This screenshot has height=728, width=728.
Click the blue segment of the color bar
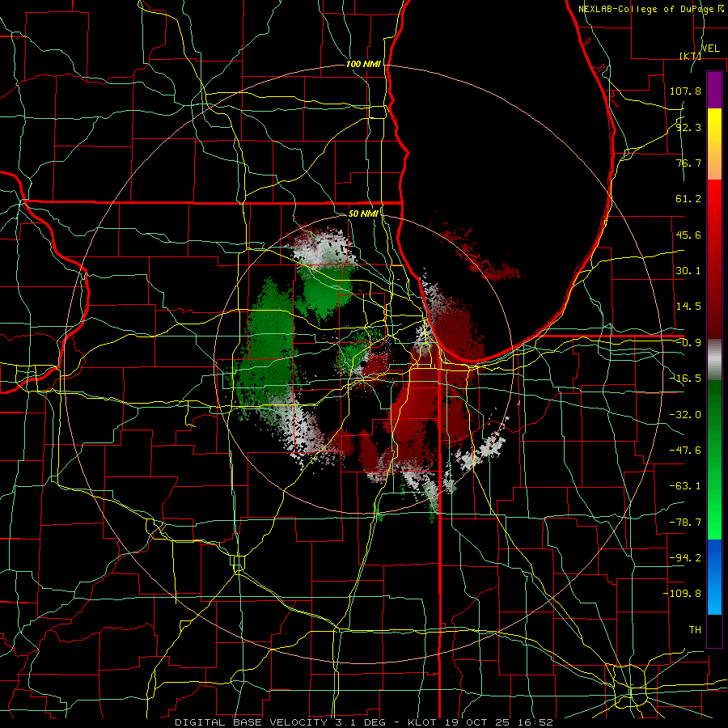pos(714,577)
